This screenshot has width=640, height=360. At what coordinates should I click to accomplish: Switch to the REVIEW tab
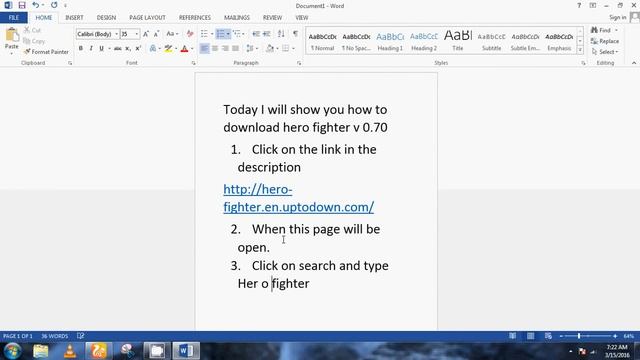tap(272, 18)
